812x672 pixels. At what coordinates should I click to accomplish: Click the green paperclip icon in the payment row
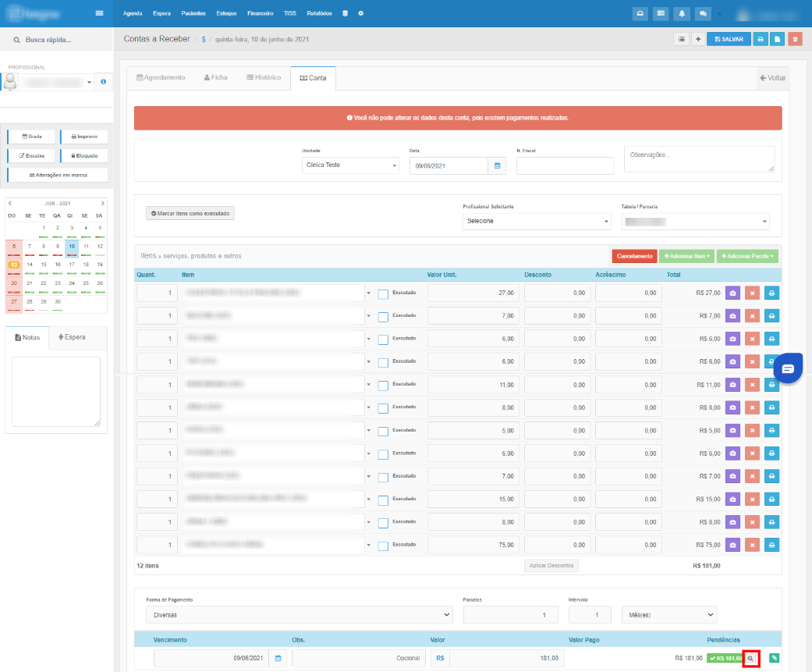(x=774, y=658)
